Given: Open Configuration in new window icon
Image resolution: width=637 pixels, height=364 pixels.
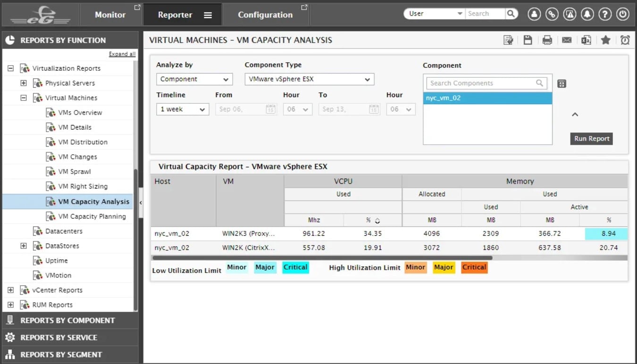Looking at the screenshot, I should 304,8.
